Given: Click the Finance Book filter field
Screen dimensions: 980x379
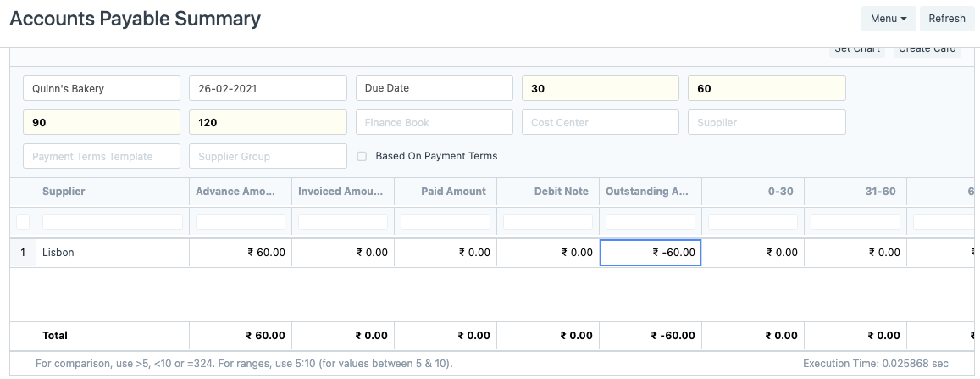Looking at the screenshot, I should [x=434, y=122].
